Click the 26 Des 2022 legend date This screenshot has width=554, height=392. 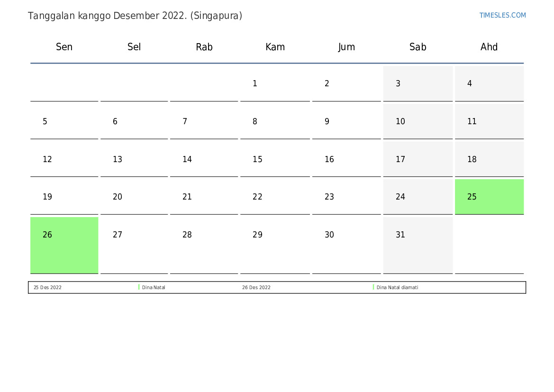(256, 288)
